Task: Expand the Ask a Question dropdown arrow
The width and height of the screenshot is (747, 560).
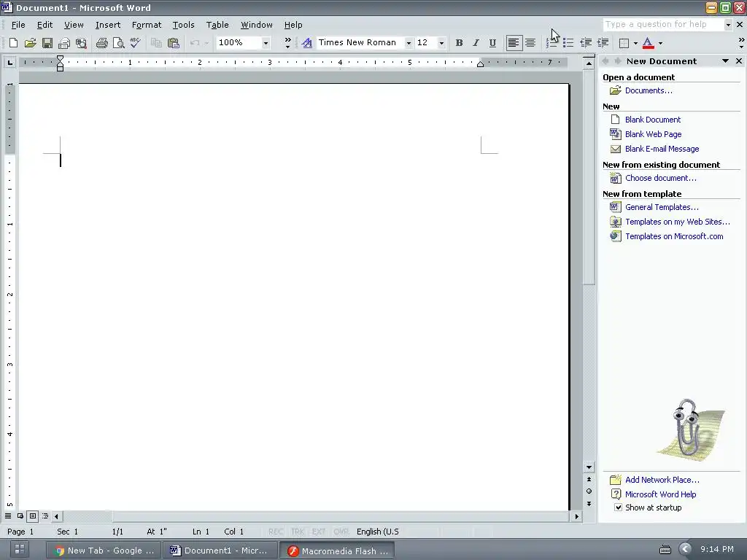Action: (x=728, y=24)
